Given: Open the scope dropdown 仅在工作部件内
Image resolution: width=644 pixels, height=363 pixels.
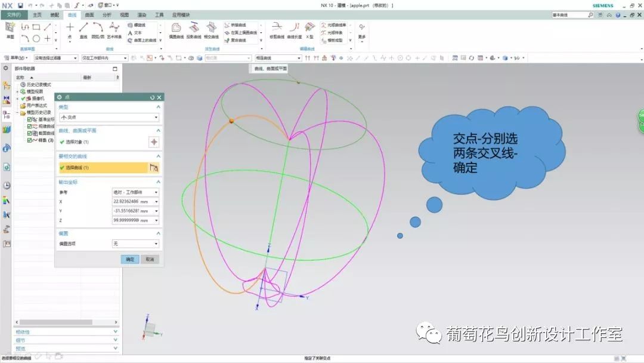Looking at the screenshot, I should click(x=104, y=58).
